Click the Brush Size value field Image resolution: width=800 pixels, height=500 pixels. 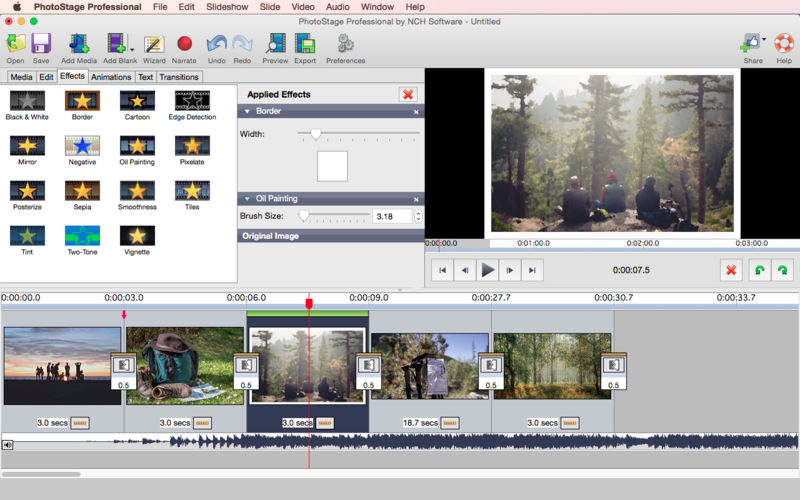[x=392, y=216]
